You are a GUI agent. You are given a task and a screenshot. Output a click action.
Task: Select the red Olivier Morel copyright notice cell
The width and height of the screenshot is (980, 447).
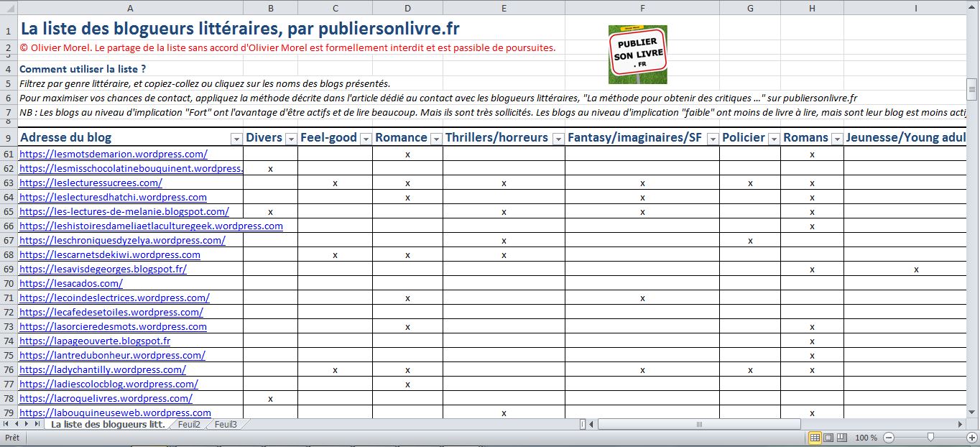[287, 48]
